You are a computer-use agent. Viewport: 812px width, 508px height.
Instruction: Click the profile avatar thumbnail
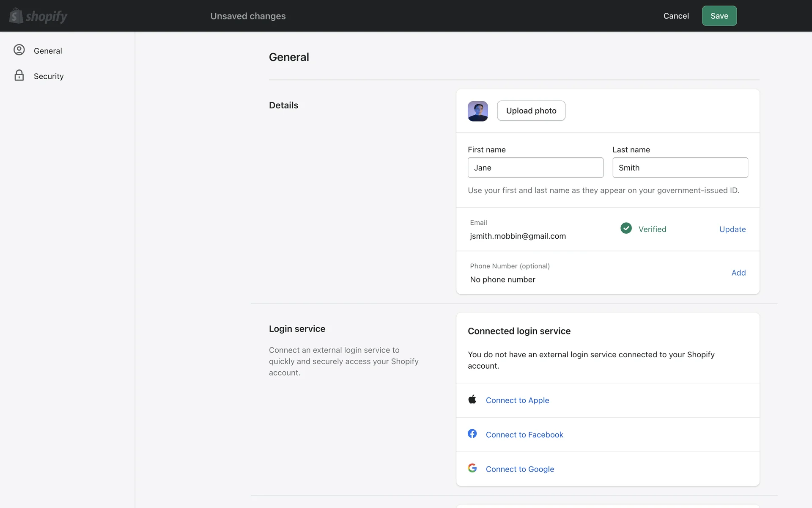pos(478,111)
